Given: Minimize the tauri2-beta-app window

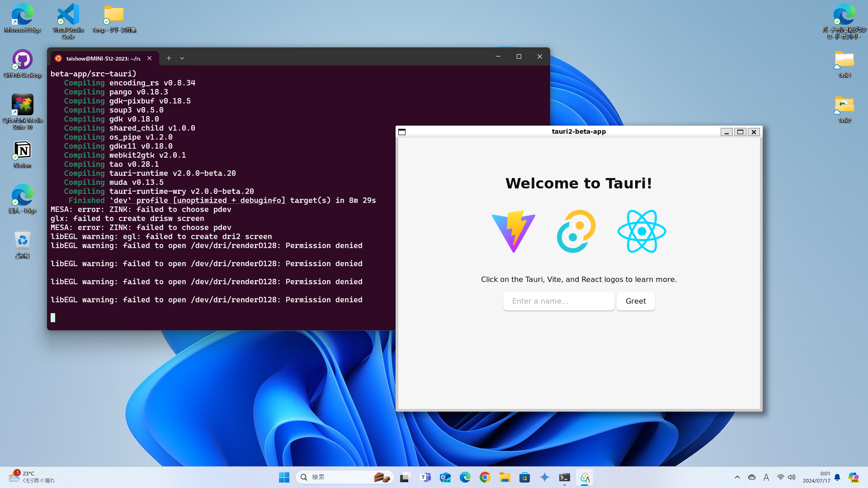Looking at the screenshot, I should pos(726,132).
